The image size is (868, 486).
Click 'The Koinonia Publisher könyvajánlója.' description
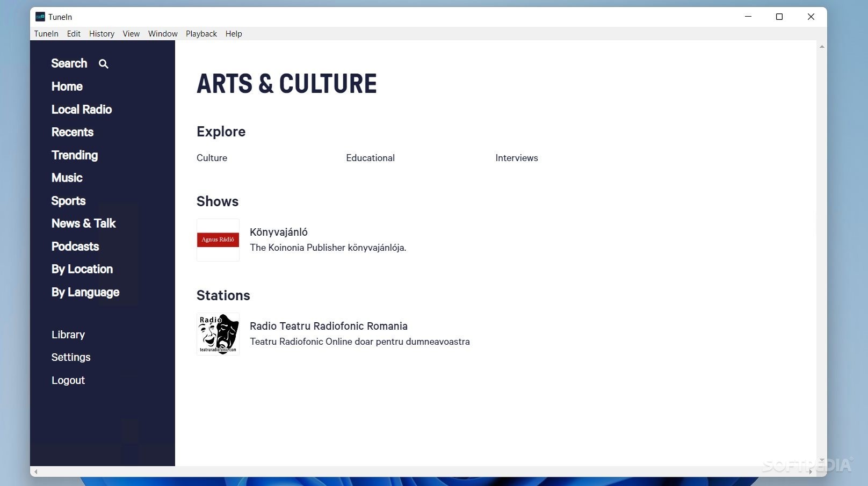point(328,248)
